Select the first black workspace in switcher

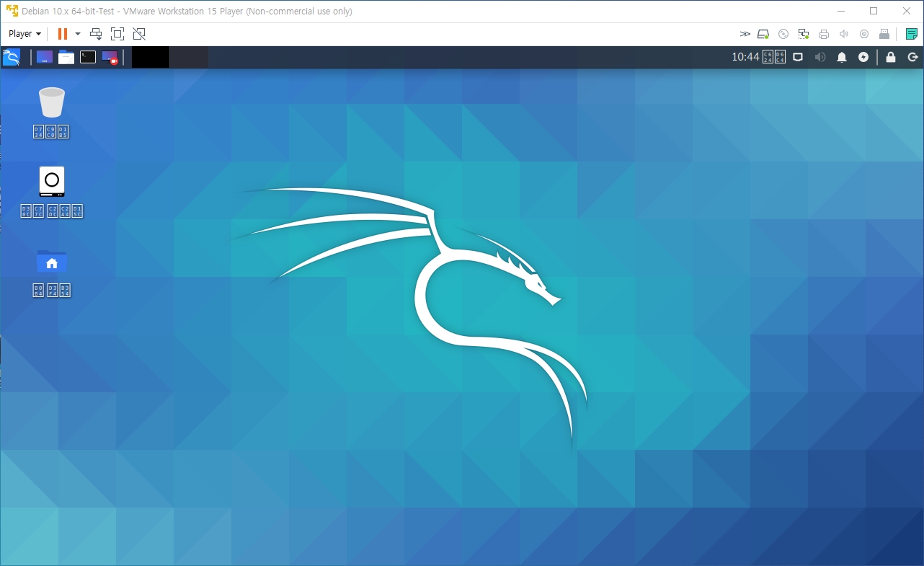pos(151,57)
